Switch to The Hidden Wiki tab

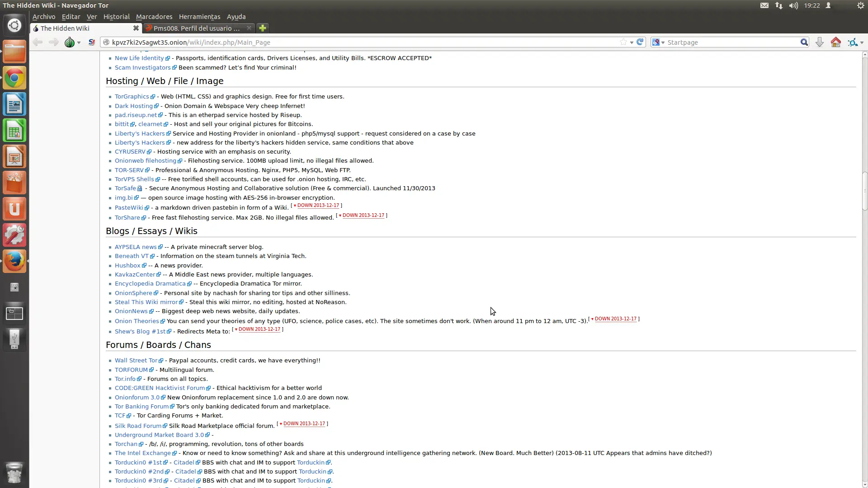click(85, 28)
